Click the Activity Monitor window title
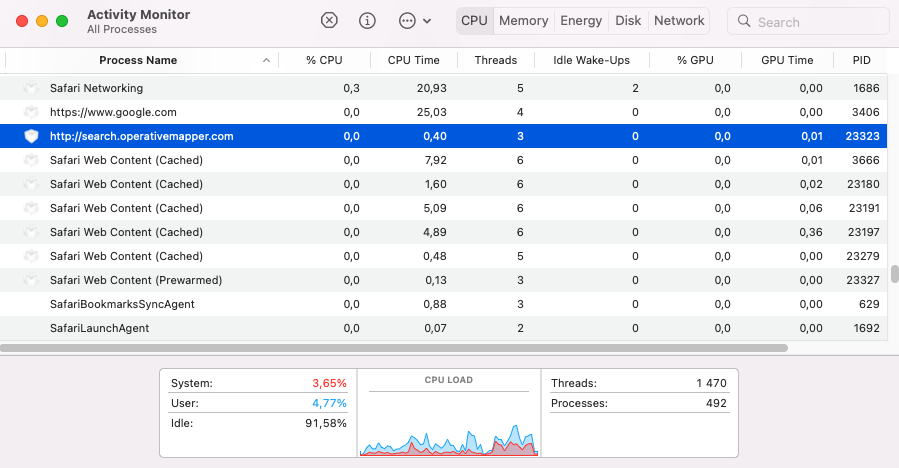899x468 pixels. pyautogui.click(x=138, y=14)
